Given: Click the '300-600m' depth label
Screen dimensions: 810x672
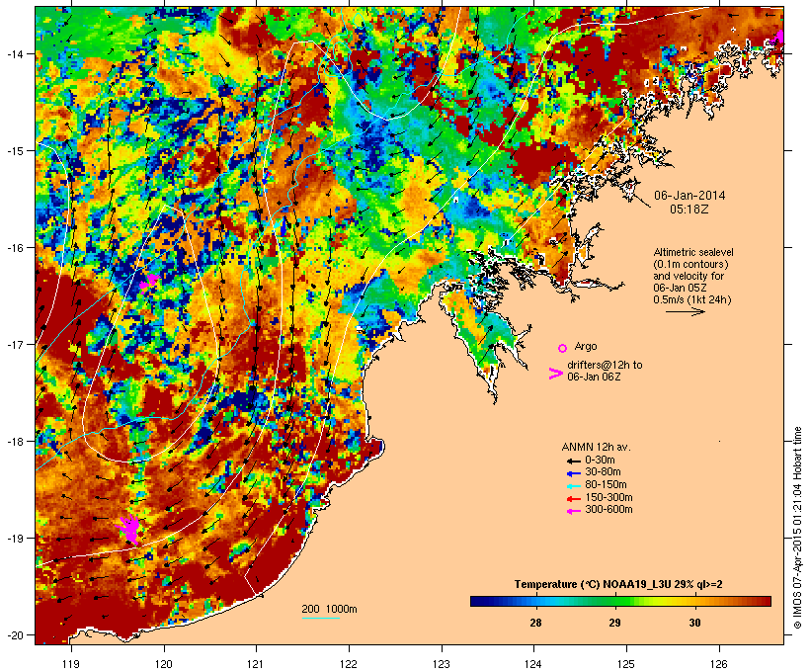Looking at the screenshot, I should [609, 510].
